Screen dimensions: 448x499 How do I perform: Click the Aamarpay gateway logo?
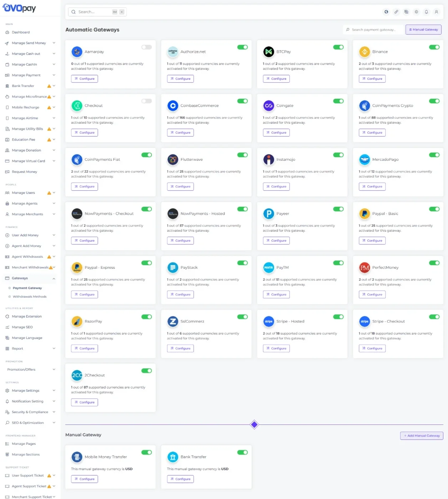click(x=77, y=52)
